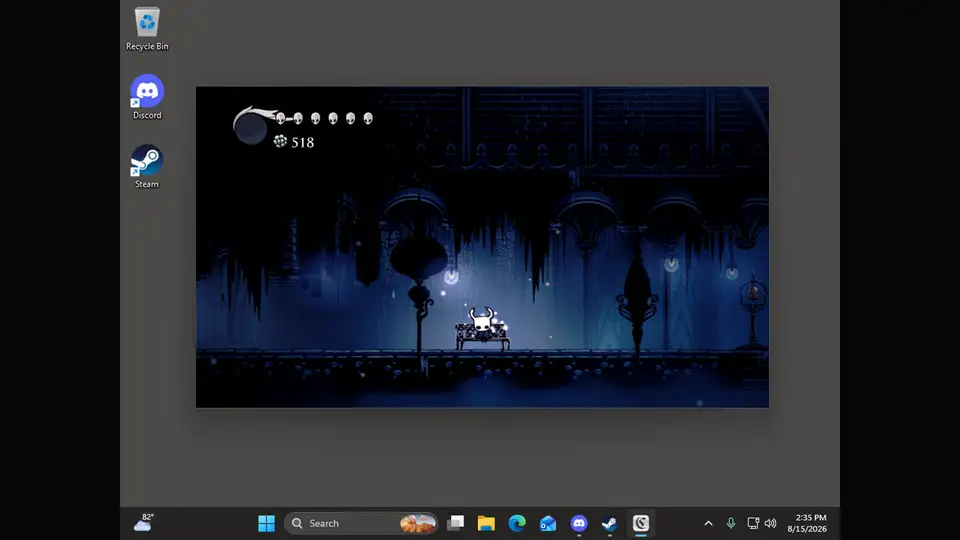Screen dimensions: 960x540
Task: Launch Microsoft Edge from the taskbar
Action: click(x=517, y=523)
